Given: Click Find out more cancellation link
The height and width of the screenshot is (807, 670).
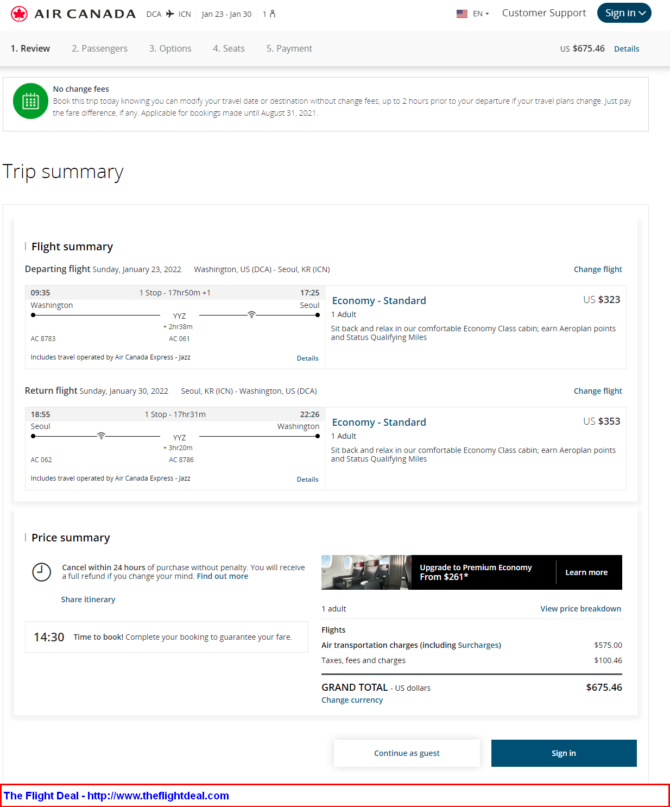Looking at the screenshot, I should [x=222, y=576].
